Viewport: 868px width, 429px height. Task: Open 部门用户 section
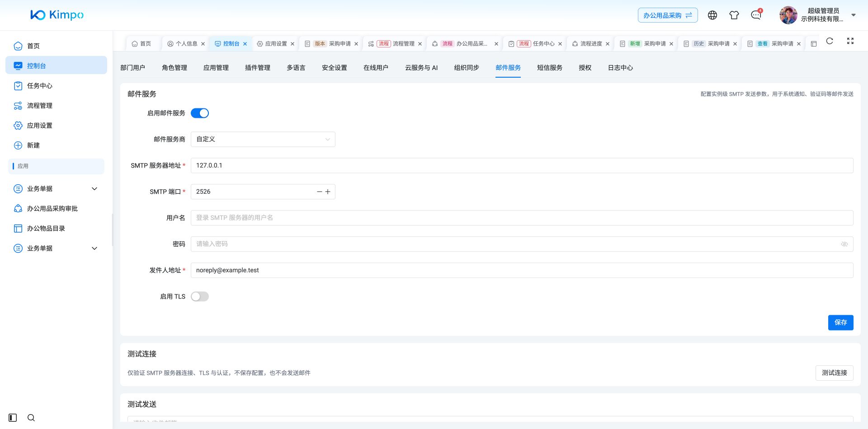133,68
